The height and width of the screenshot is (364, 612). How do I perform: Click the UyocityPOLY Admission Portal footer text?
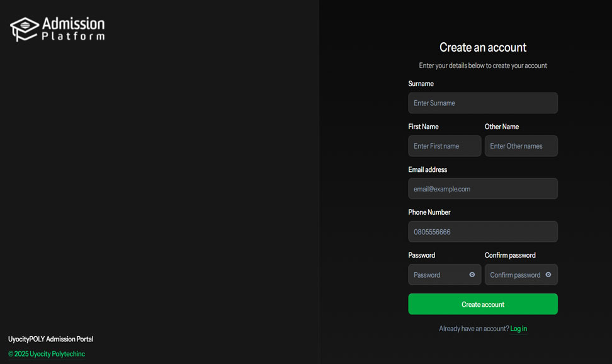click(50, 339)
